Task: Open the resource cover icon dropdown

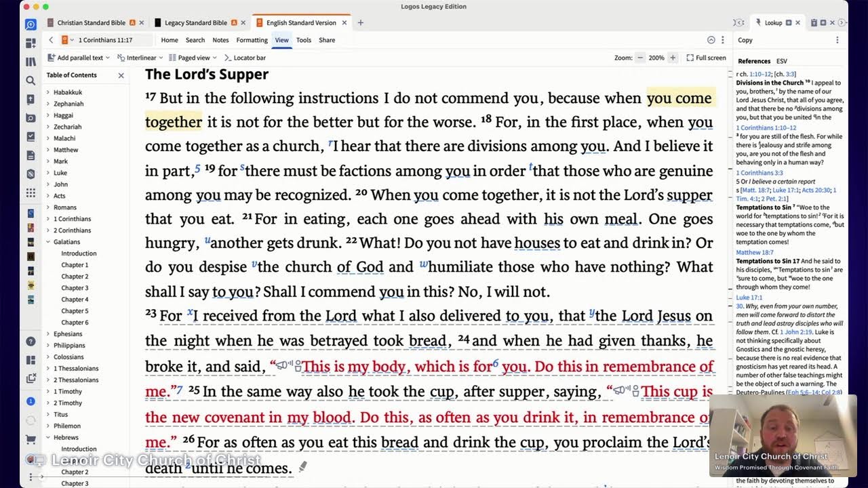Action: [67, 40]
